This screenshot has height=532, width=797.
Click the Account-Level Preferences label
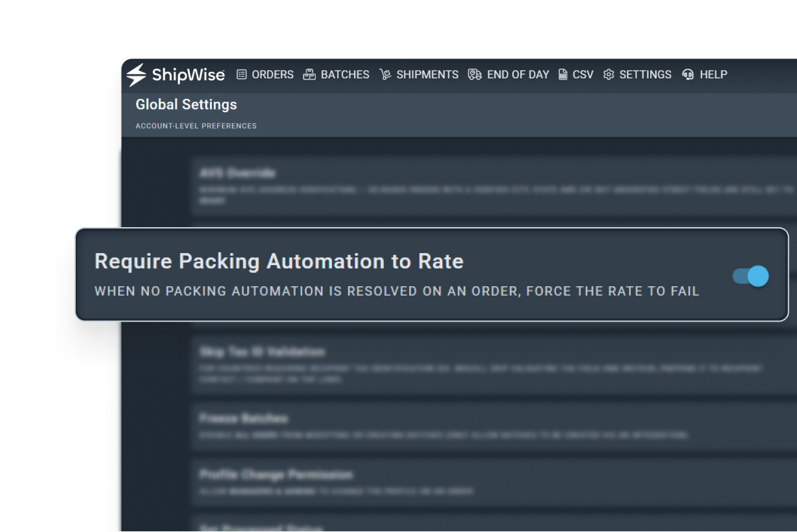click(x=196, y=126)
